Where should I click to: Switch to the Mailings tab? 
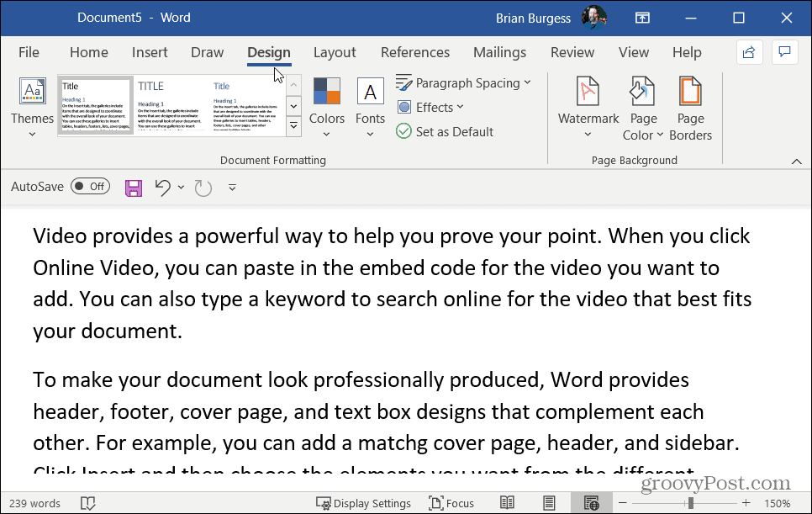coord(500,52)
